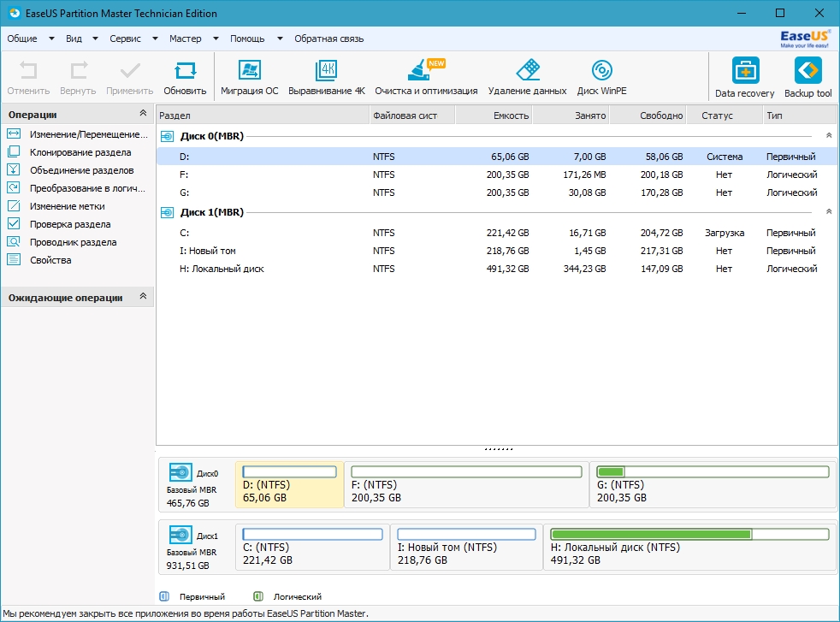Collapse the Диск 0(MBR) group
The width and height of the screenshot is (840, 622).
coord(828,136)
